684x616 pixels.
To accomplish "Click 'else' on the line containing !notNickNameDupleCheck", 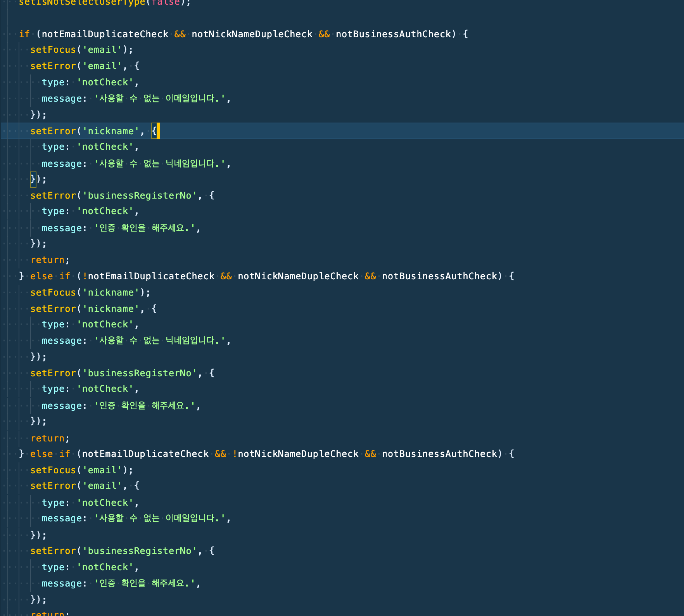I will coord(41,454).
